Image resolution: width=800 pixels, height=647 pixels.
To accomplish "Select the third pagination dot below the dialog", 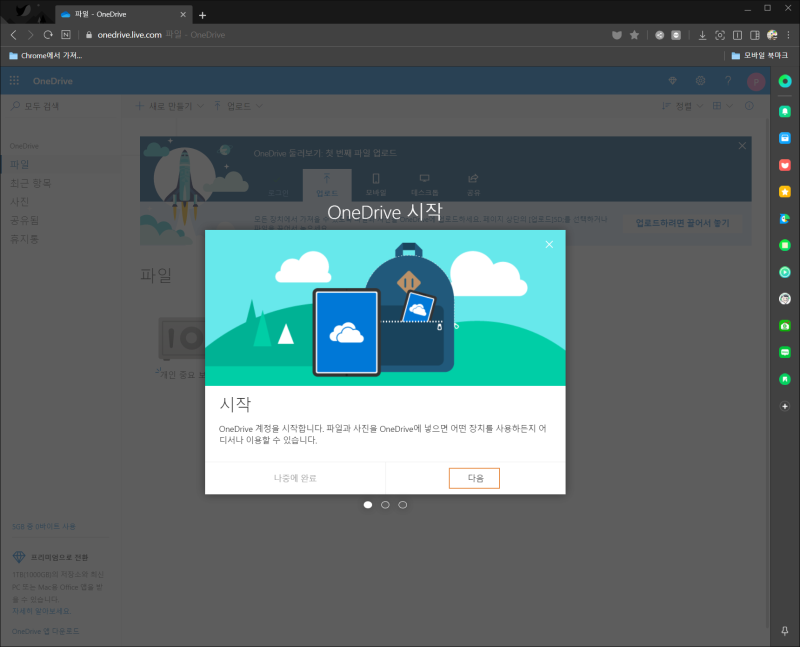I will pyautogui.click(x=403, y=505).
